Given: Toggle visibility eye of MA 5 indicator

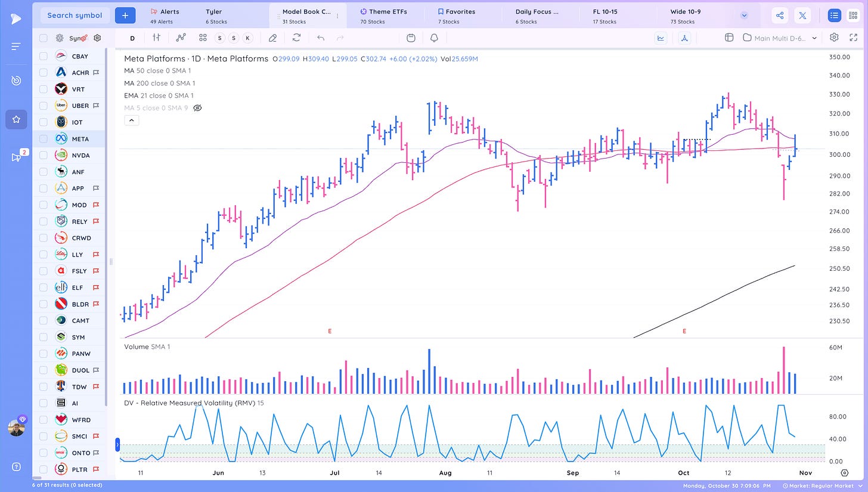Looking at the screenshot, I should pos(198,108).
